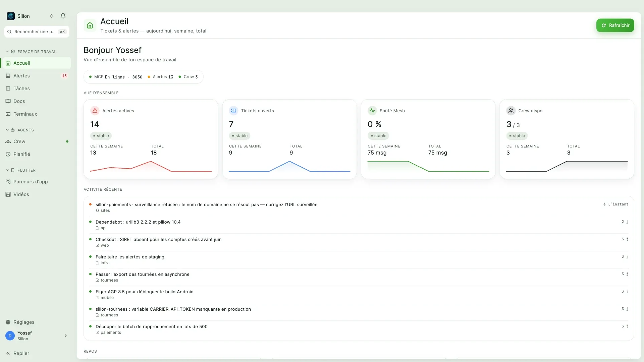The width and height of the screenshot is (644, 362).
Task: Collapse the sidebar with Replier
Action: (x=17, y=353)
